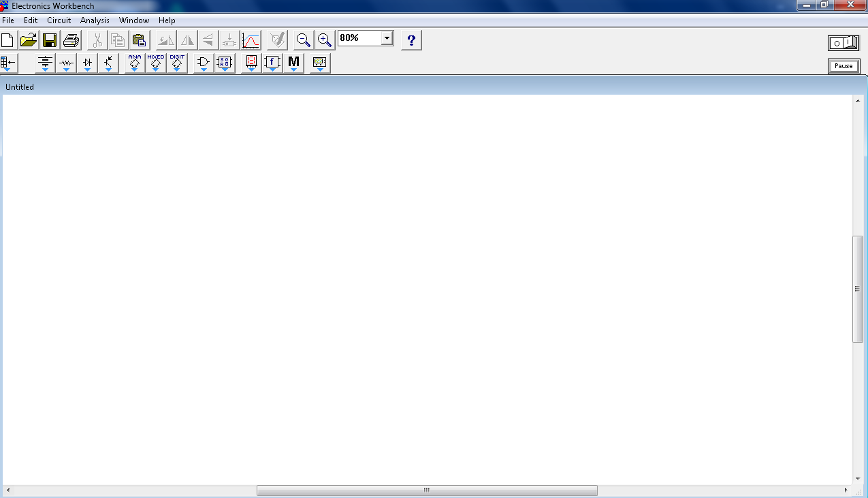Open Help with the question mark icon

pos(411,40)
